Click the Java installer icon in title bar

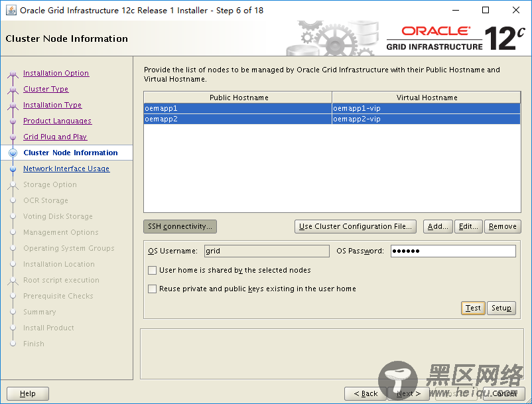(x=11, y=10)
